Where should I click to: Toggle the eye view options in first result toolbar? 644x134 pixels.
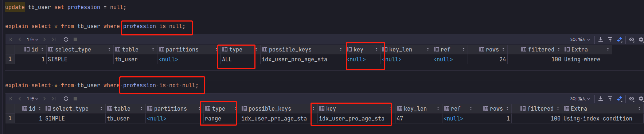pyautogui.click(x=632, y=39)
